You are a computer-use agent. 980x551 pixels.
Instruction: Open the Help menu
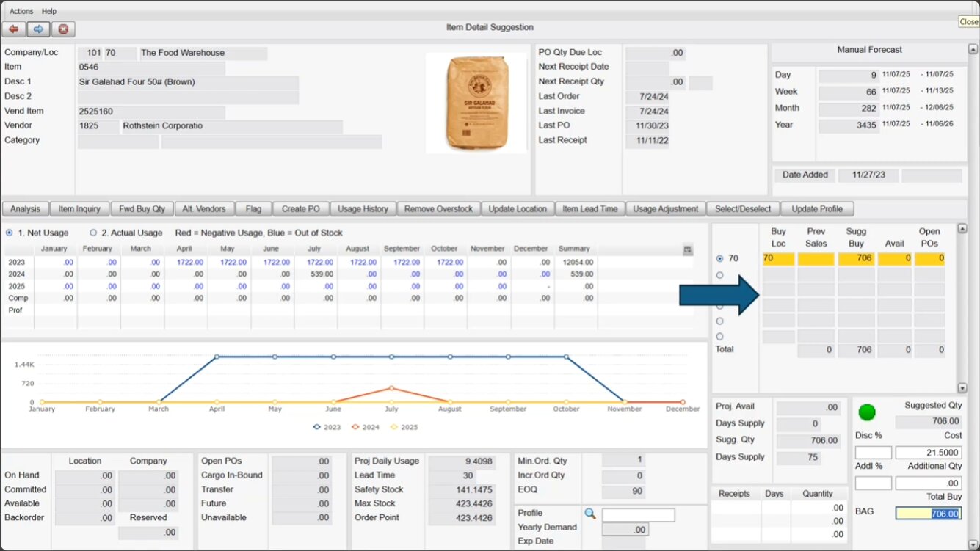tap(49, 11)
